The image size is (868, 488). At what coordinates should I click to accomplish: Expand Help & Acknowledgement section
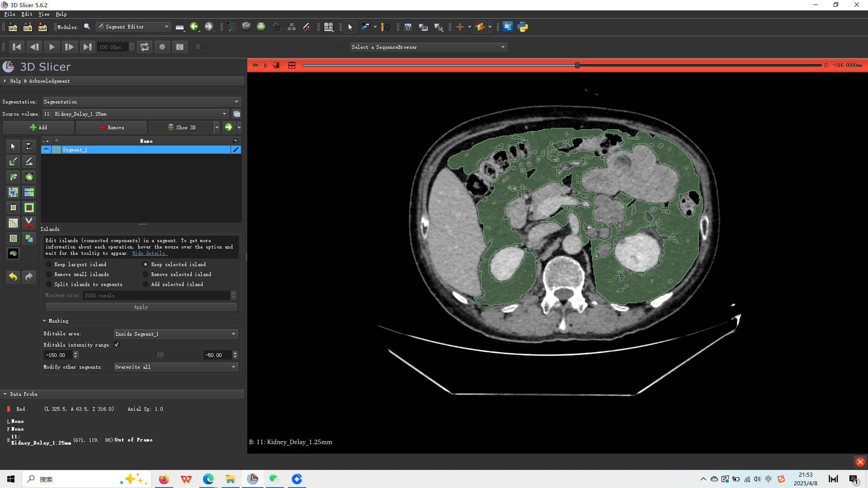(x=40, y=81)
